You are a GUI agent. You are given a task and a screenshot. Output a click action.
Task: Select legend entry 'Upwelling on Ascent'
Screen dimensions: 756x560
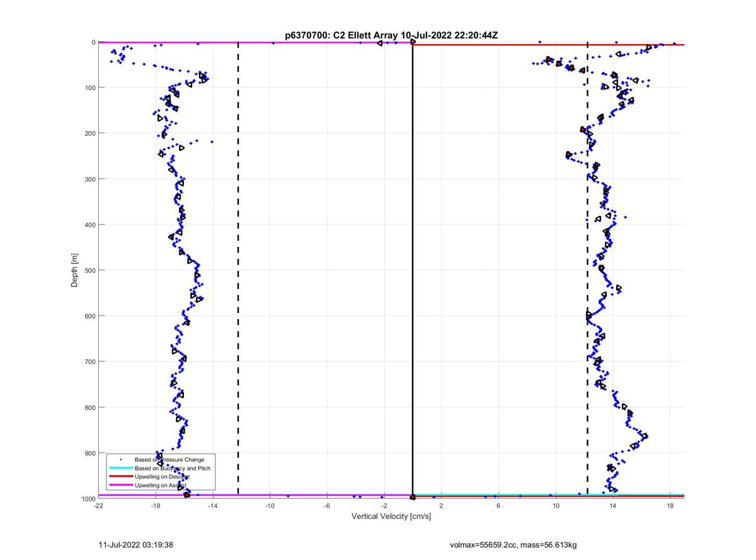(x=161, y=486)
